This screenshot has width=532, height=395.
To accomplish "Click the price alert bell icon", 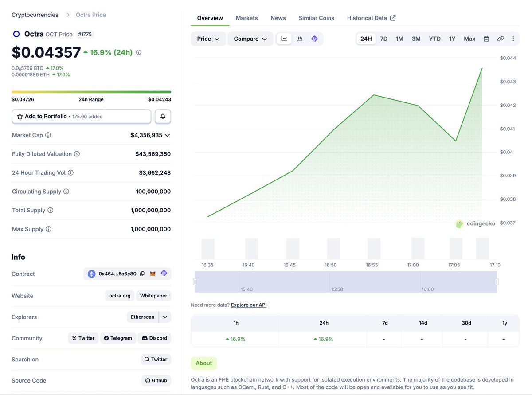I will [x=163, y=116].
